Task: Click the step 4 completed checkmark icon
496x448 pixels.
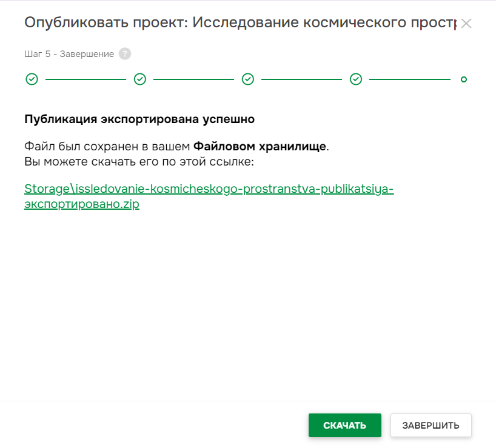Action: point(356,79)
